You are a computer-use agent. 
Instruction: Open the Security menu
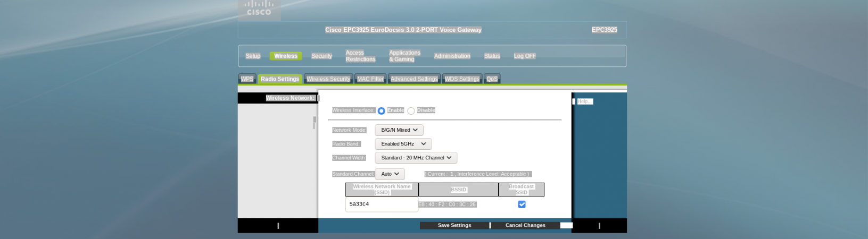click(321, 56)
